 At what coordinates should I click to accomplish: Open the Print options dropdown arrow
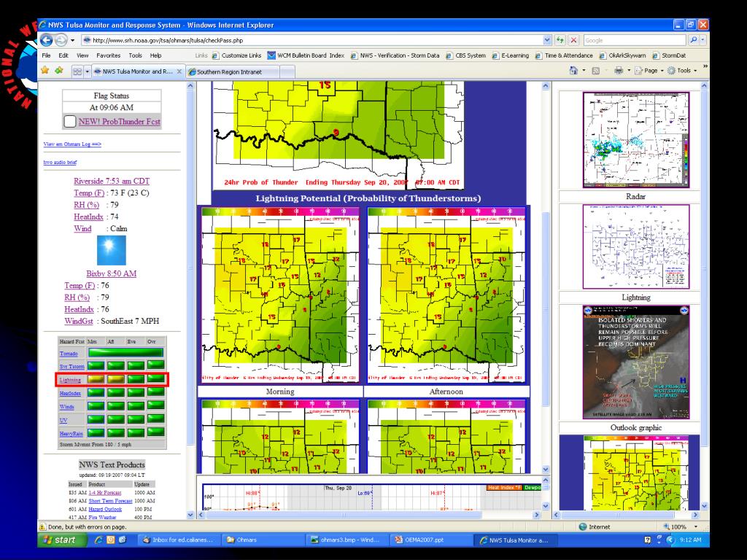(629, 71)
